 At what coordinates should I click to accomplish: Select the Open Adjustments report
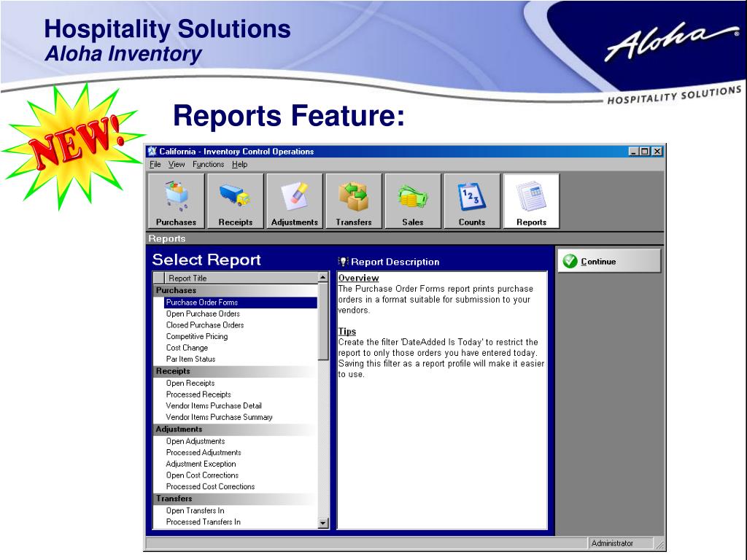[x=196, y=441]
